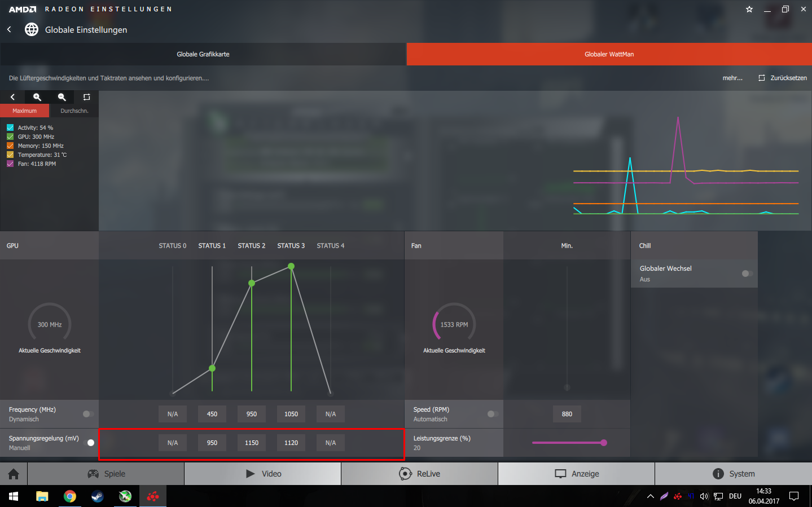
Task: Switch to Globale Grafikkarte tab
Action: coord(203,54)
